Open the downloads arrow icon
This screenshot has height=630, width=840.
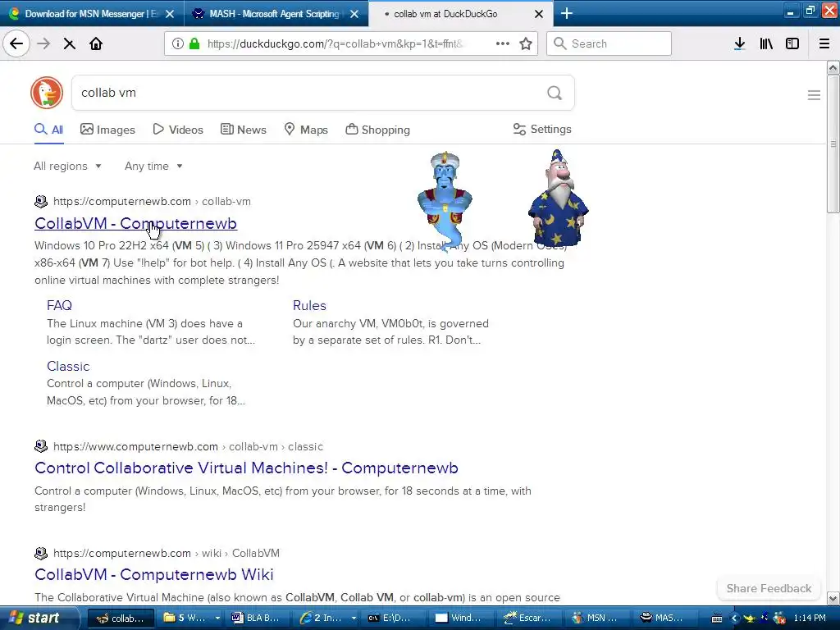coord(739,43)
